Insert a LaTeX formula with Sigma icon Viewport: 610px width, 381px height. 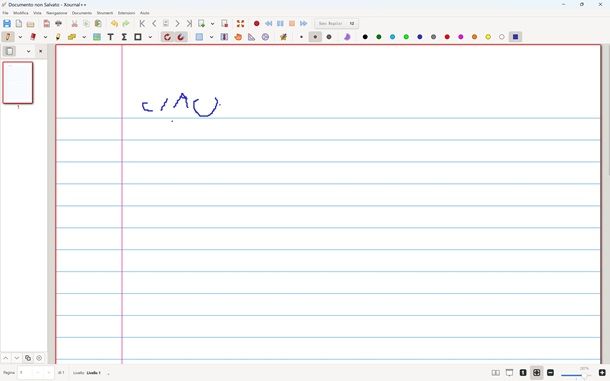[x=124, y=37]
